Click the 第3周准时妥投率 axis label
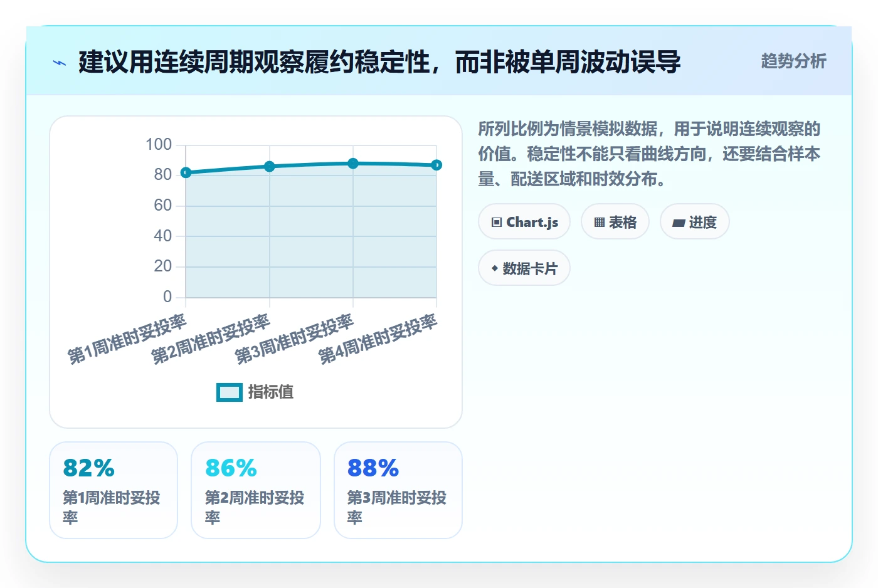The width and height of the screenshot is (878, 588). 294,339
